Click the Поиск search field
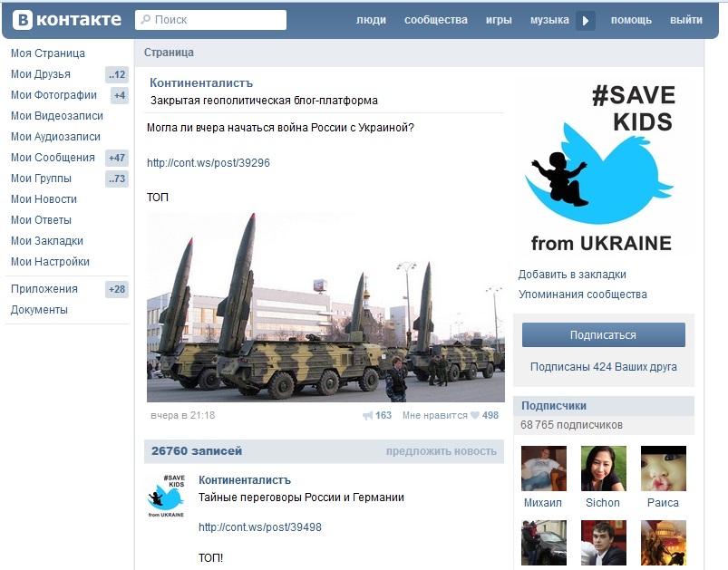Image resolution: width=728 pixels, height=570 pixels. [x=211, y=20]
